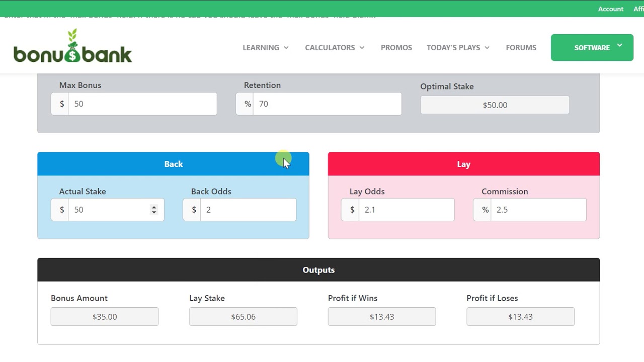644x362 pixels.
Task: Click the Lay Odds dollar sign prefix
Action: tap(350, 210)
